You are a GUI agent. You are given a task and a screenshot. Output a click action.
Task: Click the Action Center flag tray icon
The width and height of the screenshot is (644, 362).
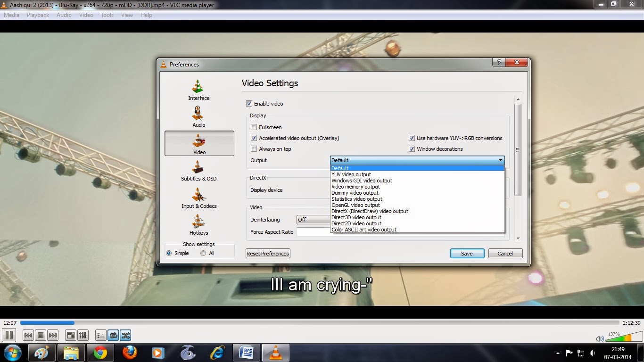(569, 353)
